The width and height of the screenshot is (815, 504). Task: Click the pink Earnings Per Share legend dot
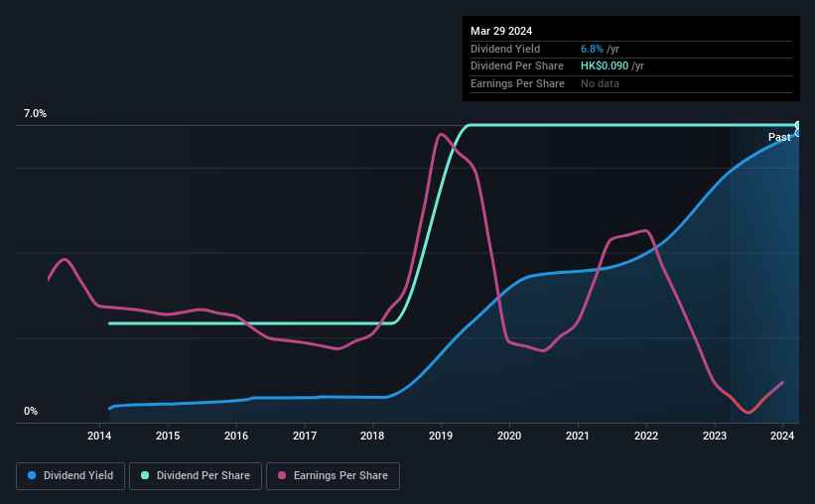click(x=282, y=475)
